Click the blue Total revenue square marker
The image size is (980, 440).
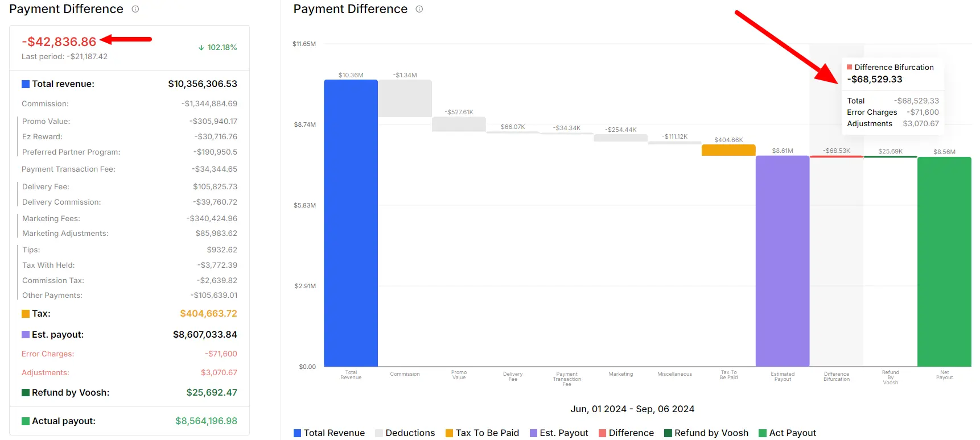click(26, 84)
